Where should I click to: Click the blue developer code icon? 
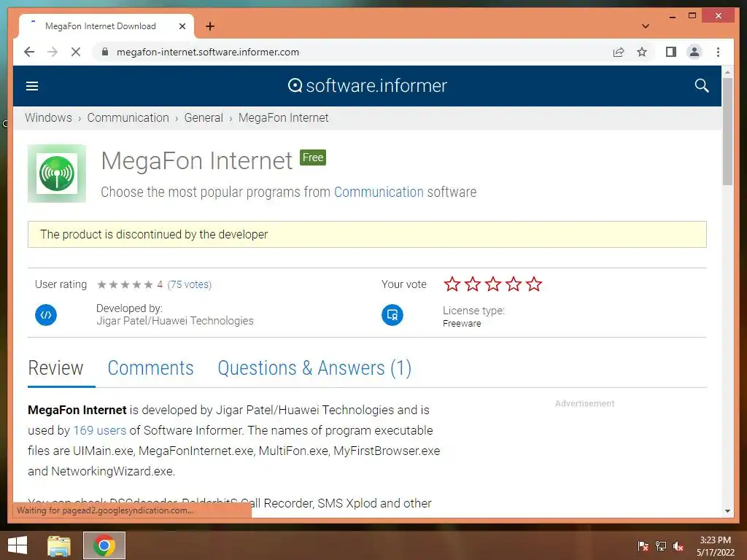(x=46, y=315)
